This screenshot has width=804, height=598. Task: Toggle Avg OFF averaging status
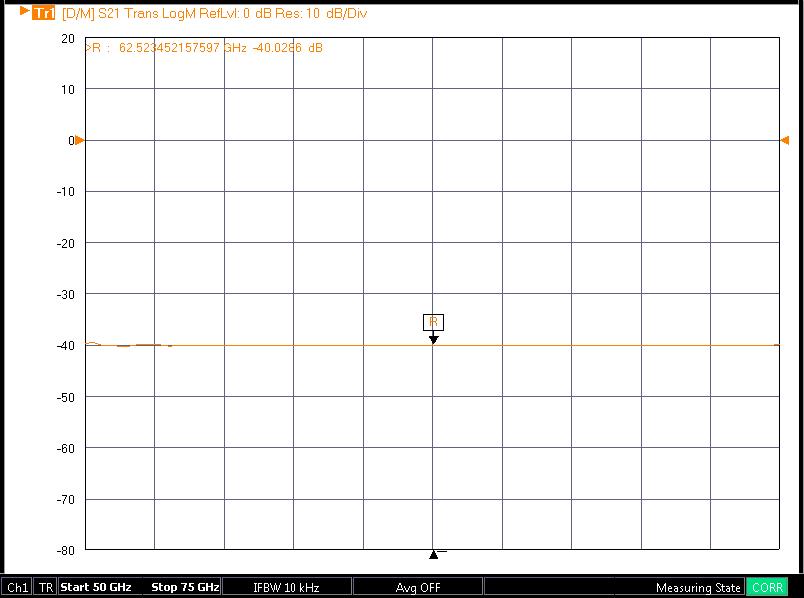point(417,587)
